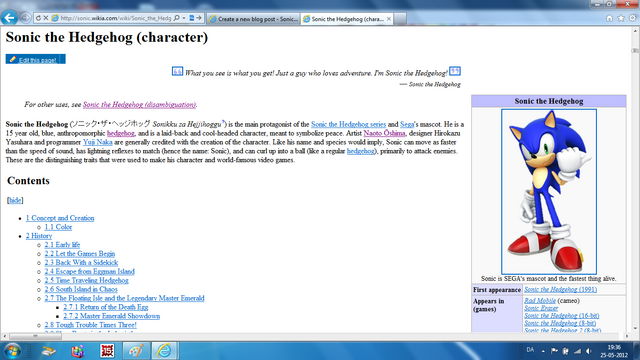Screen dimensions: 640x360
Task: Go back with the browser back arrow
Action: [x=9, y=18]
